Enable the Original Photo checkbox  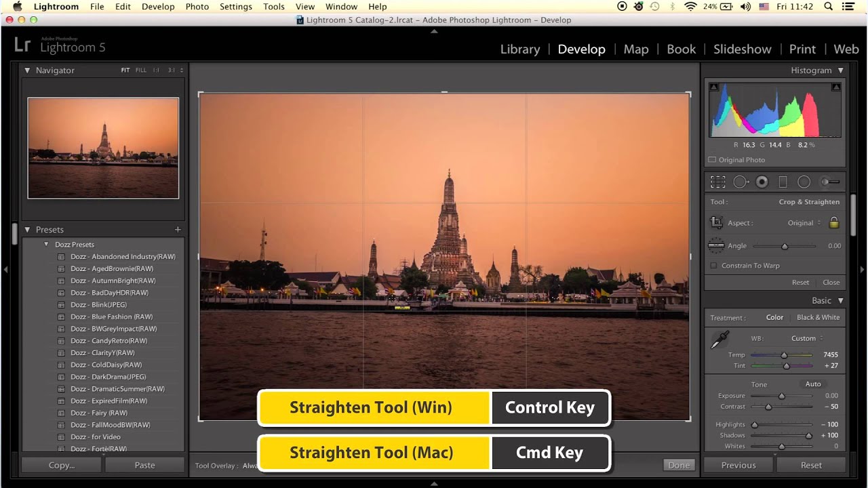712,160
